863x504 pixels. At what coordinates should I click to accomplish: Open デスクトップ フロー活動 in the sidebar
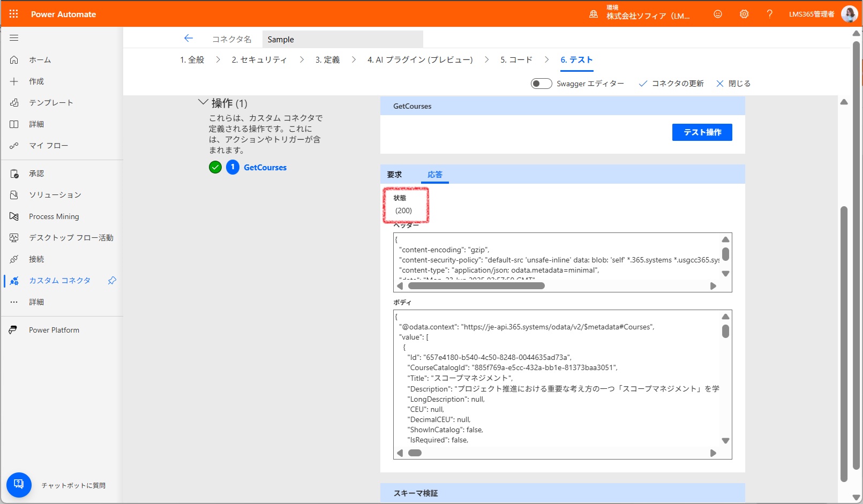pyautogui.click(x=71, y=238)
